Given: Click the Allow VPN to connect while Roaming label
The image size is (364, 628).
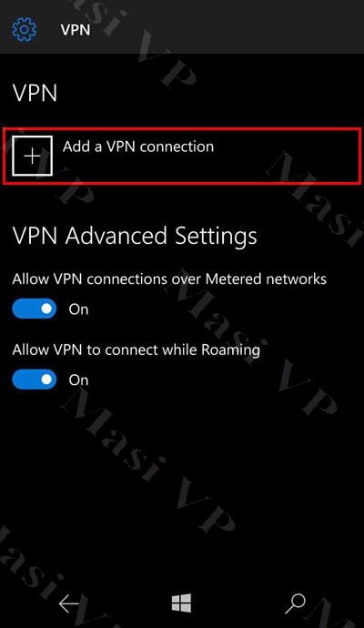Looking at the screenshot, I should coord(136,349).
